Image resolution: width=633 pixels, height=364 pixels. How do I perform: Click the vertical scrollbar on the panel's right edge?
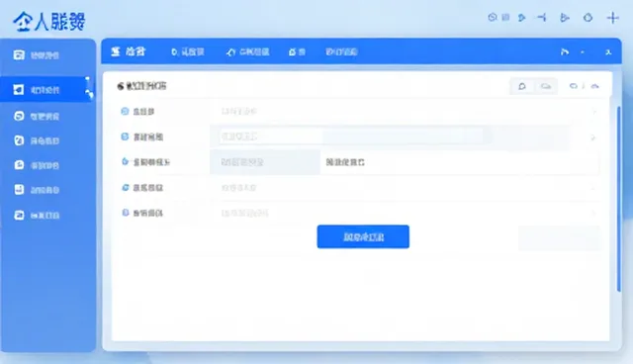pyautogui.click(x=619, y=199)
